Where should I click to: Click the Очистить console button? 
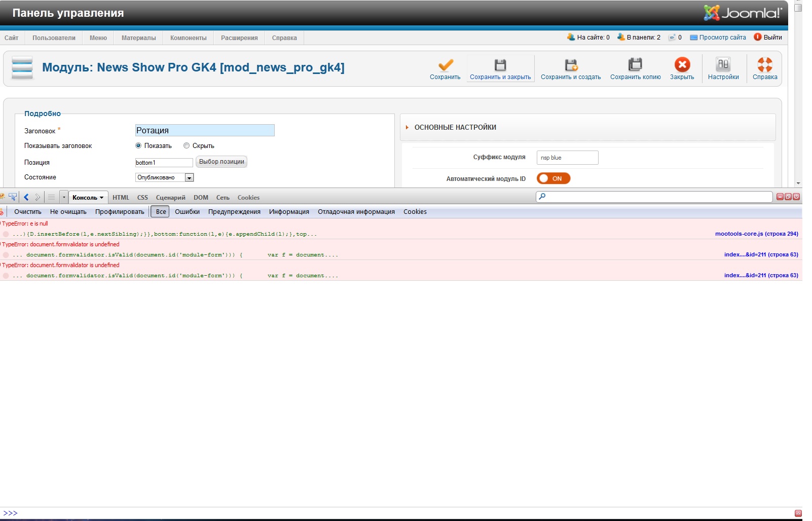28,212
